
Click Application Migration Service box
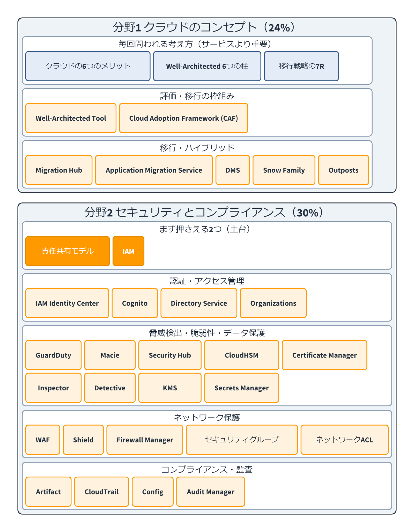tap(154, 170)
